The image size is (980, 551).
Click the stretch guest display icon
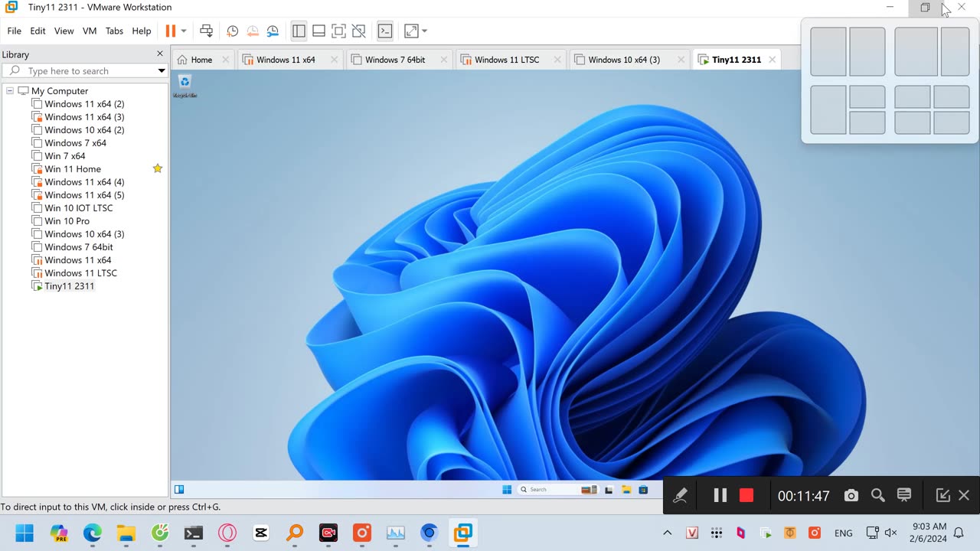(411, 31)
